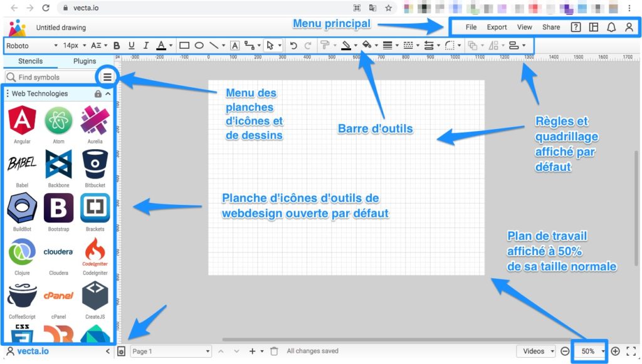Zoom in with the plus button

pyautogui.click(x=615, y=351)
